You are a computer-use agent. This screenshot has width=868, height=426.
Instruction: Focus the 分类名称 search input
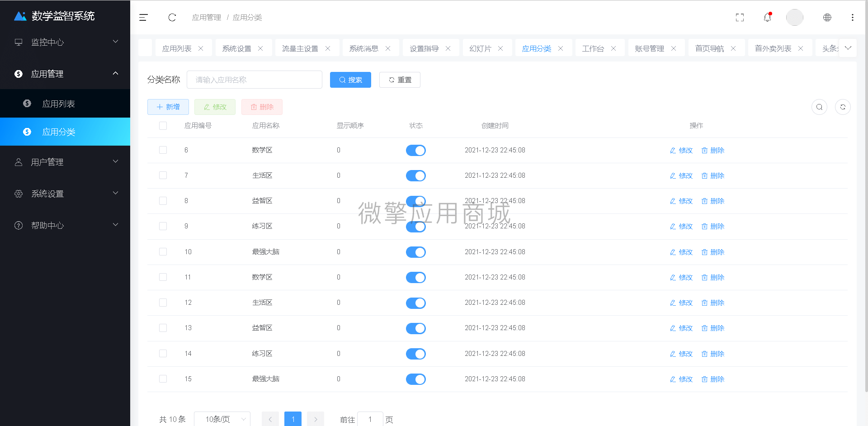[255, 80]
